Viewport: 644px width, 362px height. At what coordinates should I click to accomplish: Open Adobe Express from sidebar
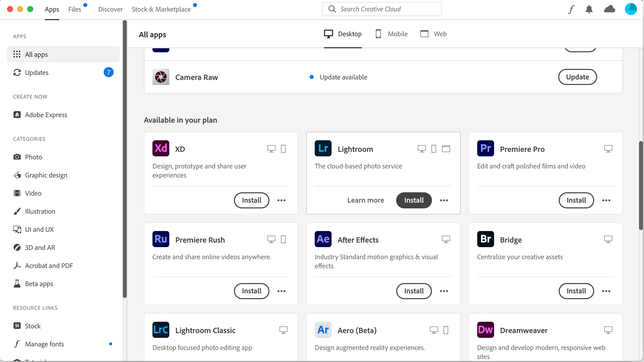click(63, 115)
